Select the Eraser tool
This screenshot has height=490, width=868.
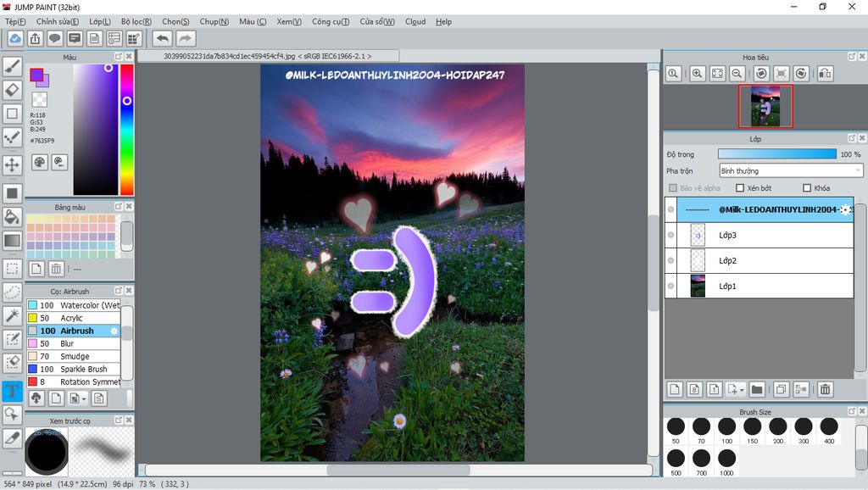click(x=12, y=90)
